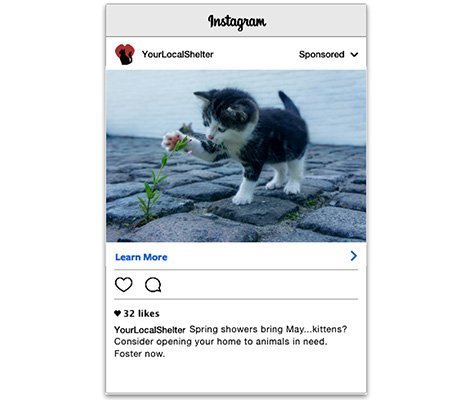
Task: Select the caption line 'Spring showers bring May...kittens?'
Action: (268, 329)
